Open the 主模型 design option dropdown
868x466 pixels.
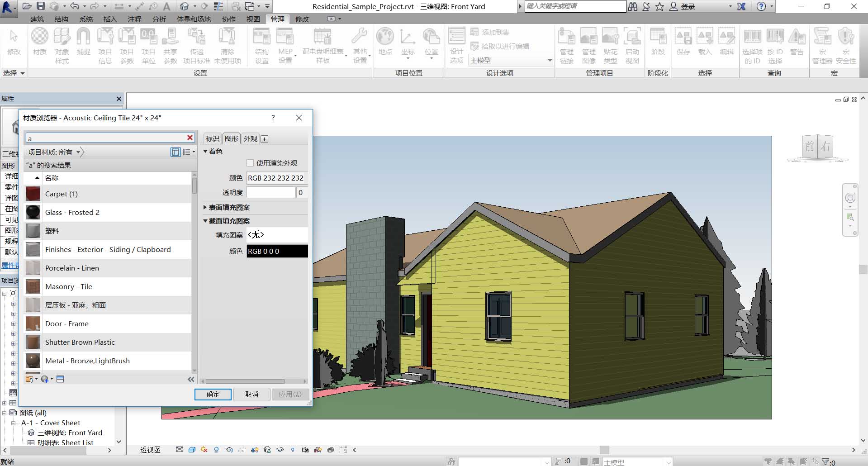(550, 60)
